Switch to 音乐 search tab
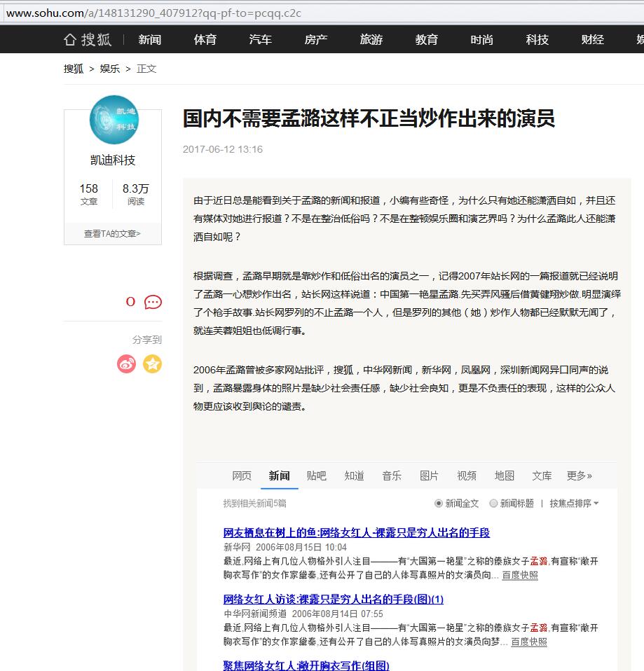The width and height of the screenshot is (644, 671). point(392,476)
